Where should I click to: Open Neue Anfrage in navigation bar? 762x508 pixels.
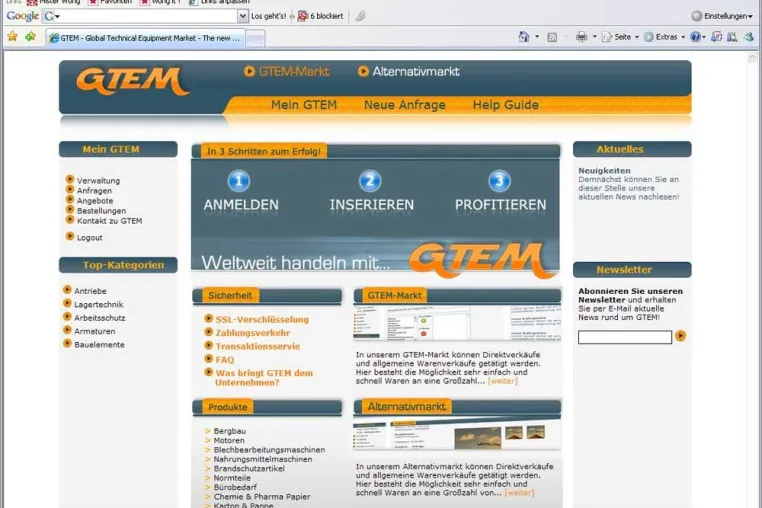click(405, 105)
